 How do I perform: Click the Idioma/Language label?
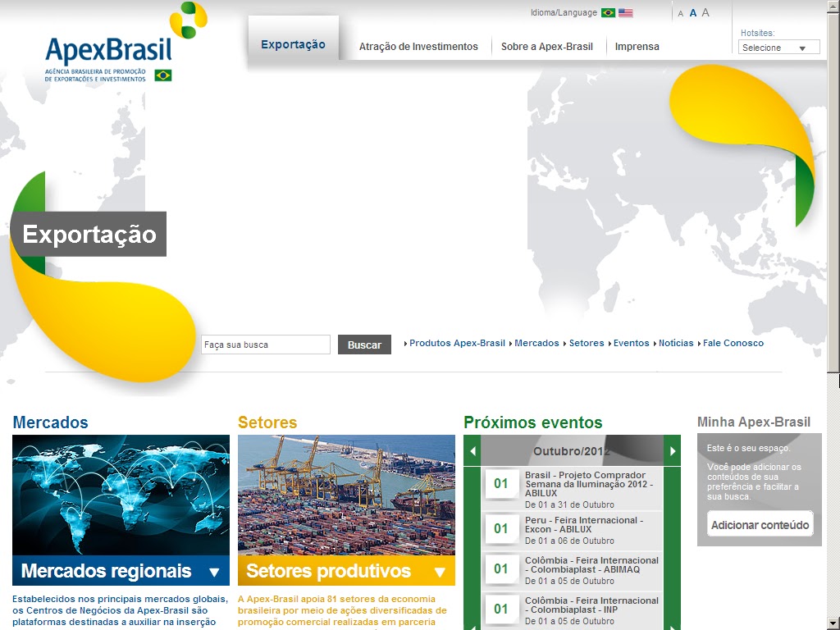click(564, 12)
